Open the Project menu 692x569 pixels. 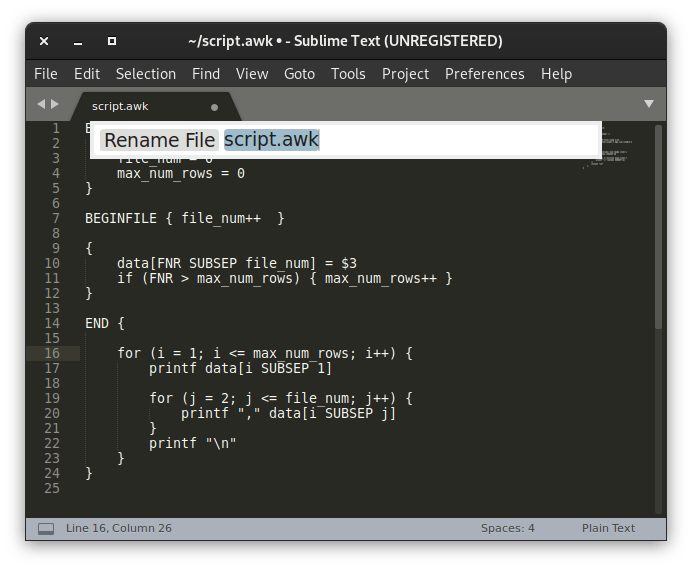pos(405,74)
